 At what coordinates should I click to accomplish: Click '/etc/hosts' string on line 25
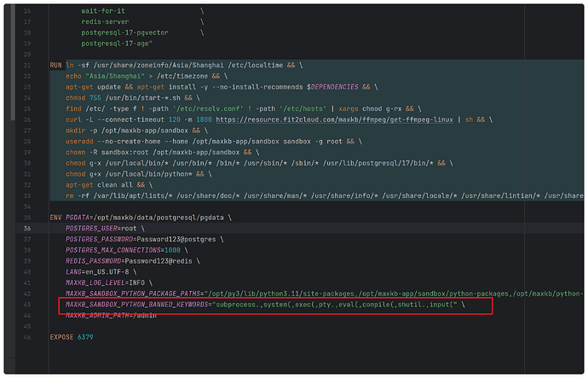coord(303,109)
